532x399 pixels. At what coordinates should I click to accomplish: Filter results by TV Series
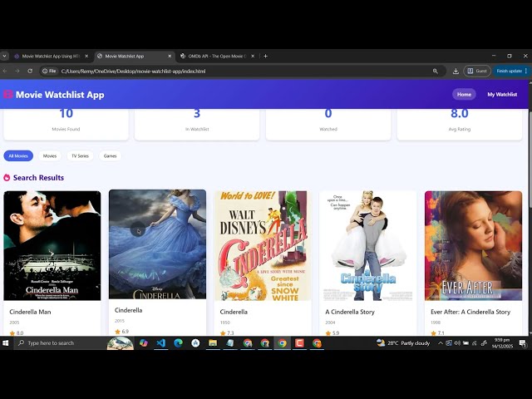pyautogui.click(x=80, y=155)
